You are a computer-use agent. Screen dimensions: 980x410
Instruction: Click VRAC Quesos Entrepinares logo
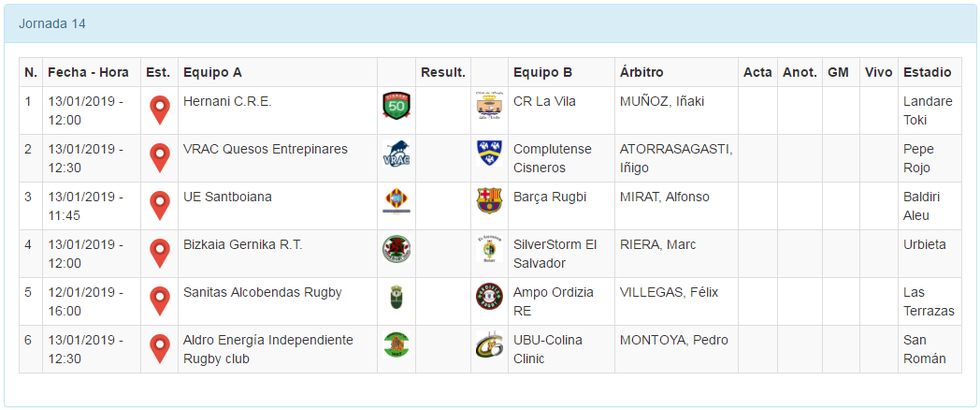(396, 154)
